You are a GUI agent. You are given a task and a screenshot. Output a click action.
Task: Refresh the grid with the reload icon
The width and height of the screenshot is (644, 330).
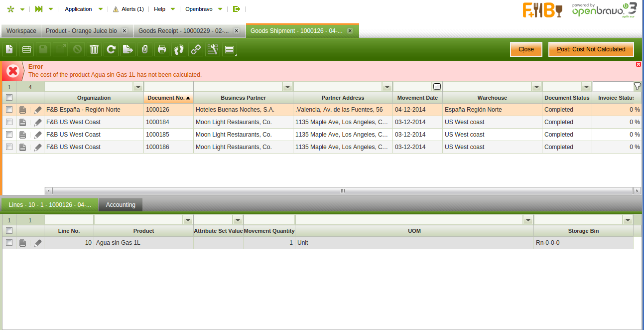pos(111,49)
